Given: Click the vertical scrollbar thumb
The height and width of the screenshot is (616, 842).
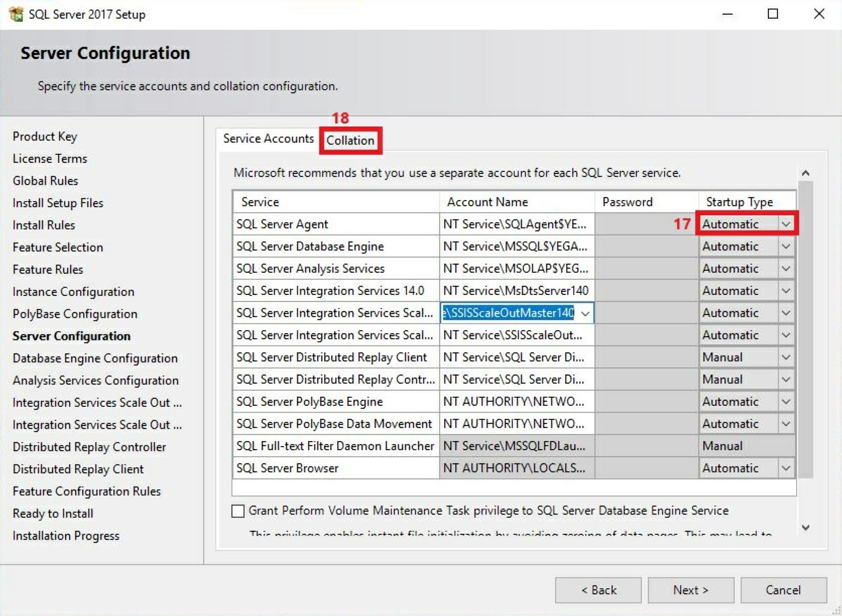Looking at the screenshot, I should coord(806,330).
